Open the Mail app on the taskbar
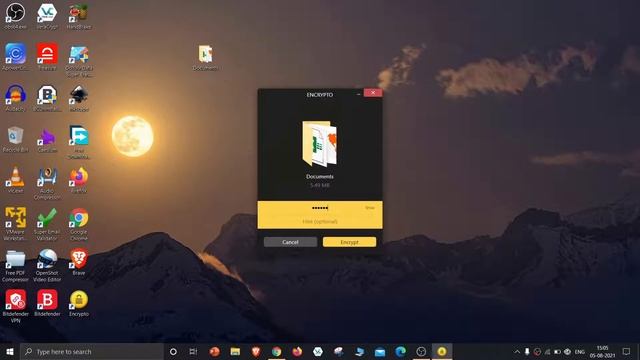 (x=380, y=351)
